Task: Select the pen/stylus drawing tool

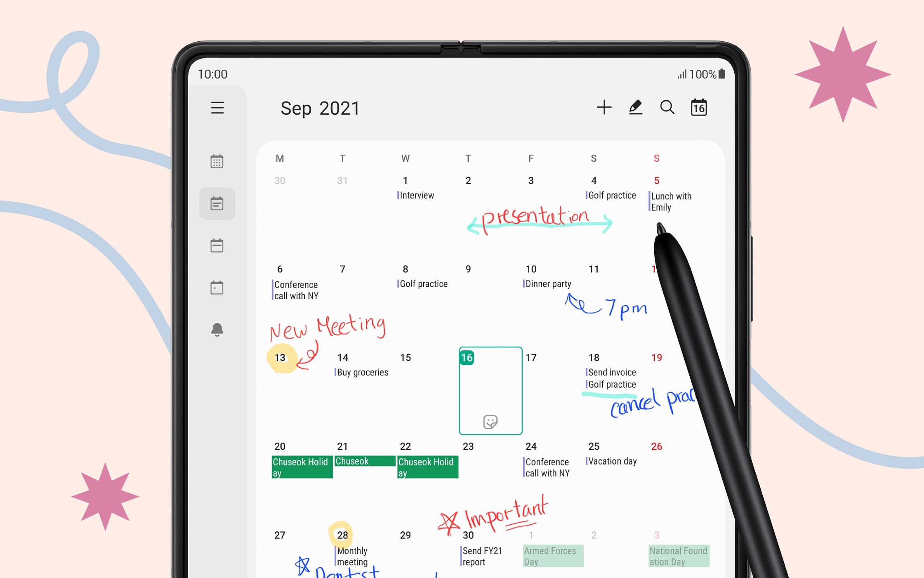Action: coord(635,108)
